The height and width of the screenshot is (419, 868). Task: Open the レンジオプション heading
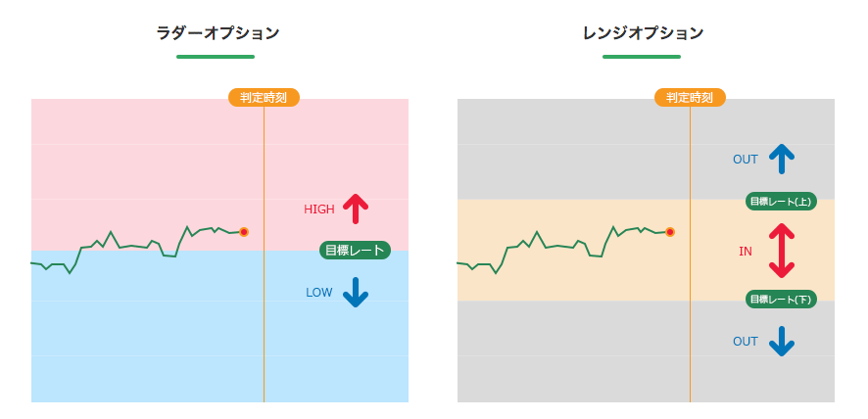point(644,33)
